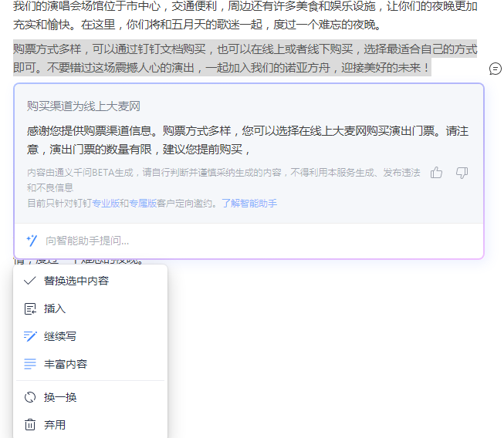Click the 专属版 link
504x438 pixels.
coord(143,204)
